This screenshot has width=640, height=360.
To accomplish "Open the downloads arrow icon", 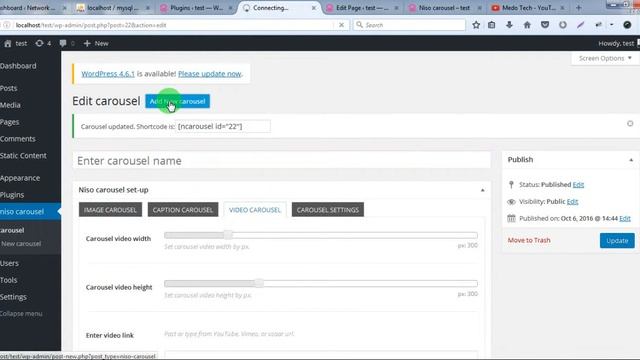I will tap(509, 25).
